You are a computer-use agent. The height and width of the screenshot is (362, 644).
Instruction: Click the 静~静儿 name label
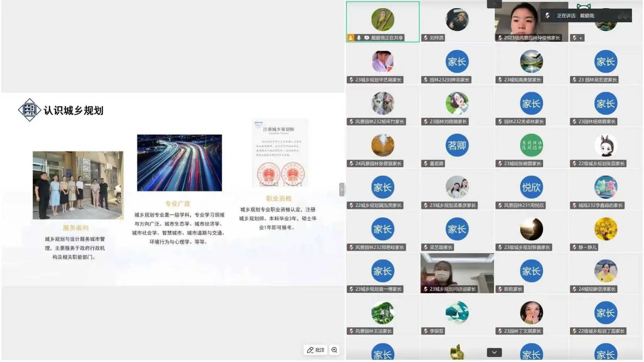587,247
